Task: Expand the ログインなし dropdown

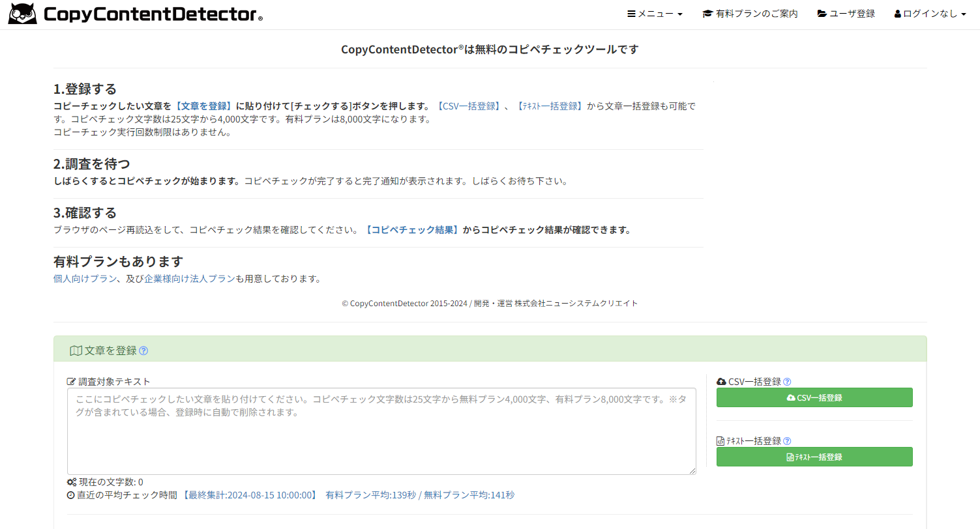Action: point(929,12)
